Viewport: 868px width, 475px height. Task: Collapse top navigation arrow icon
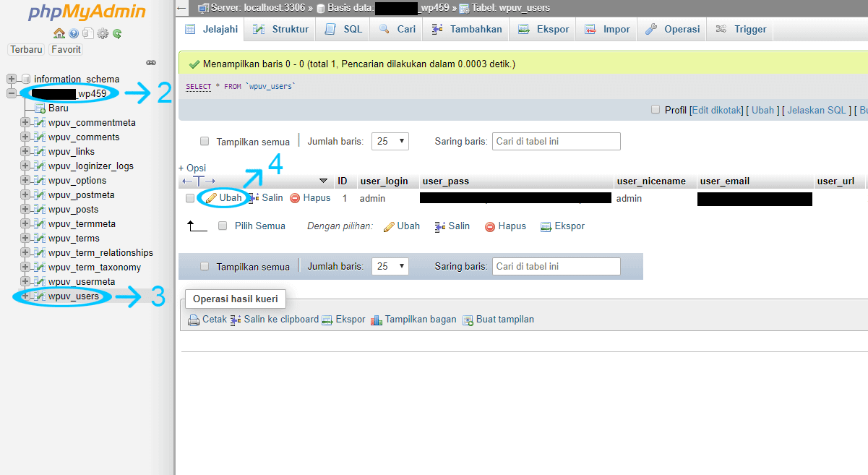[x=182, y=8]
